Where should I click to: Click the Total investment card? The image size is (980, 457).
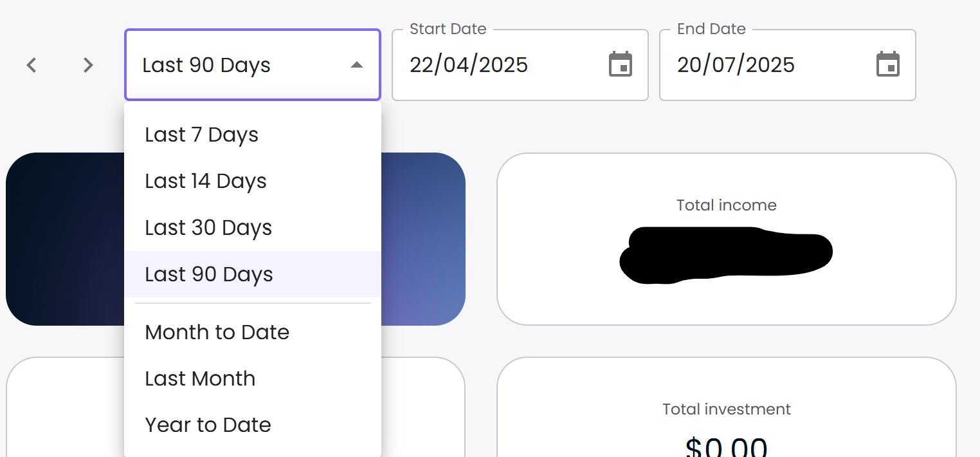pyautogui.click(x=727, y=407)
